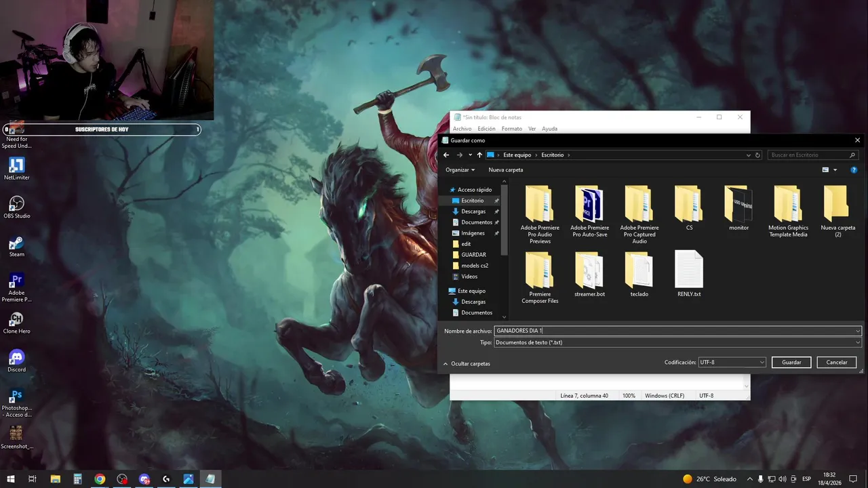Switch to the Notepad taskbar icon
The height and width of the screenshot is (488, 868).
tap(210, 479)
